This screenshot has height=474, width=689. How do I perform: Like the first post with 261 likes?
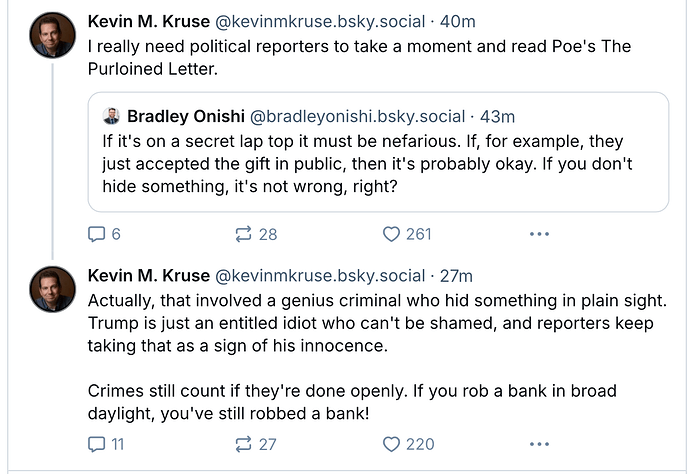coord(407,234)
